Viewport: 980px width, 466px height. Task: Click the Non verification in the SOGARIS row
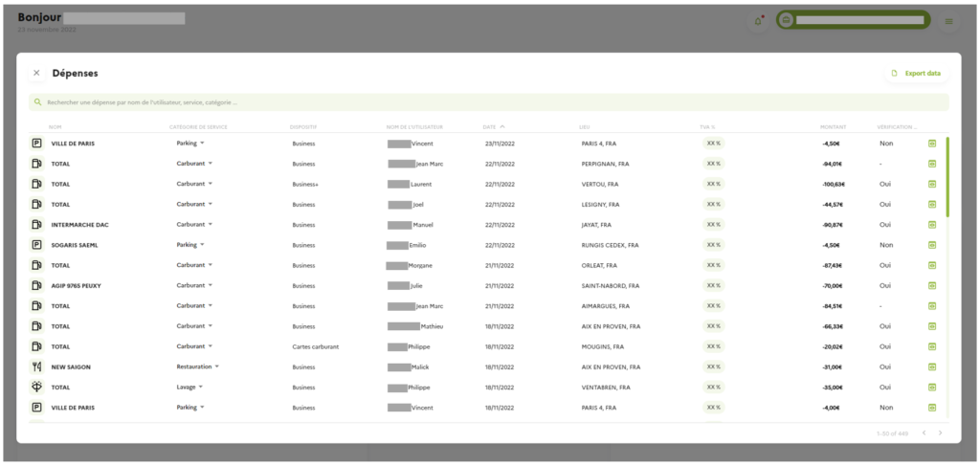pyautogui.click(x=886, y=245)
